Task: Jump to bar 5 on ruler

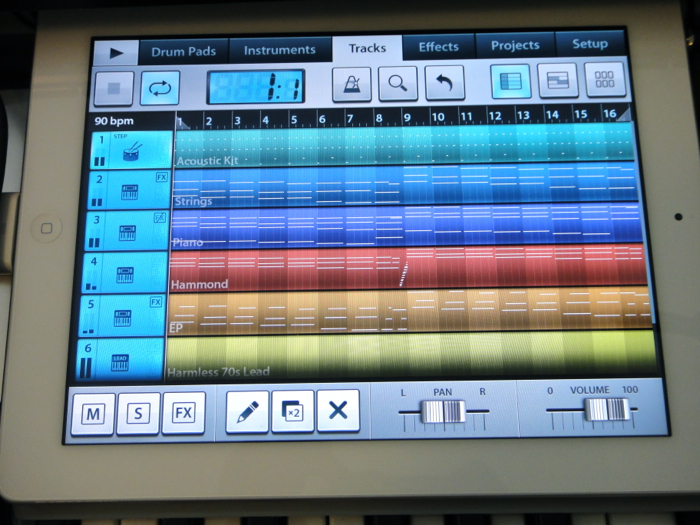Action: click(x=293, y=119)
